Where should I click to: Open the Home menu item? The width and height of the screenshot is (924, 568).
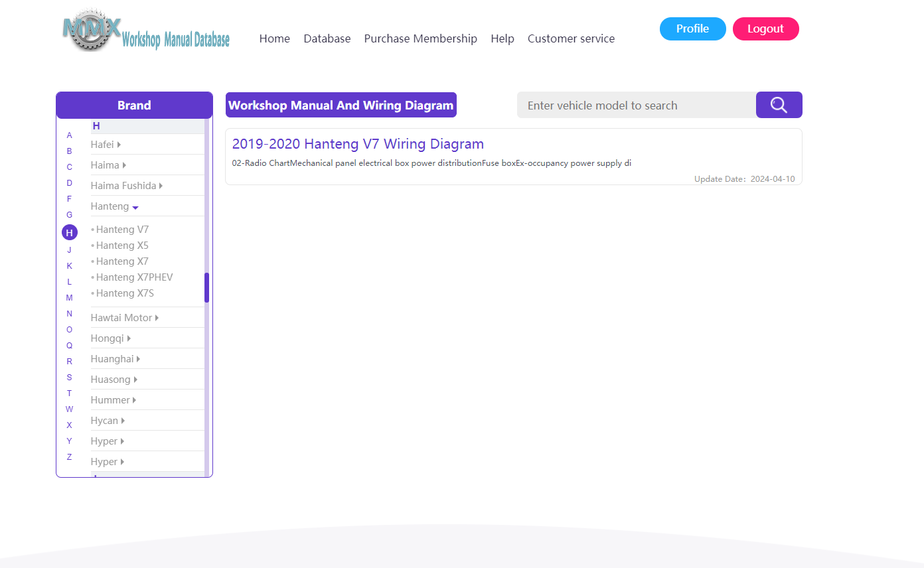tap(275, 38)
